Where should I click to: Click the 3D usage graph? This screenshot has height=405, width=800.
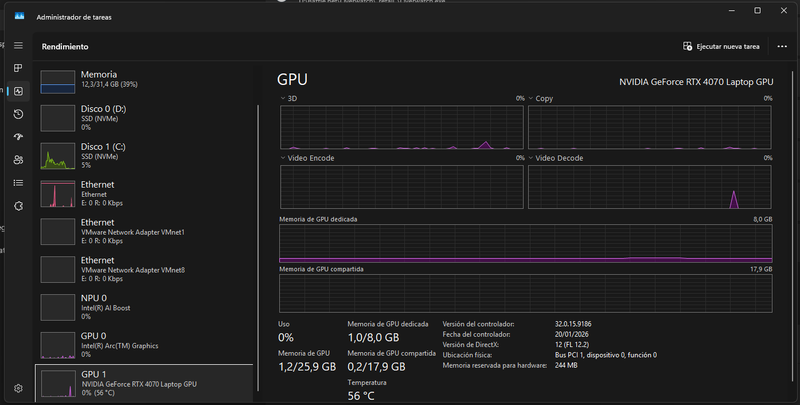pyautogui.click(x=402, y=128)
